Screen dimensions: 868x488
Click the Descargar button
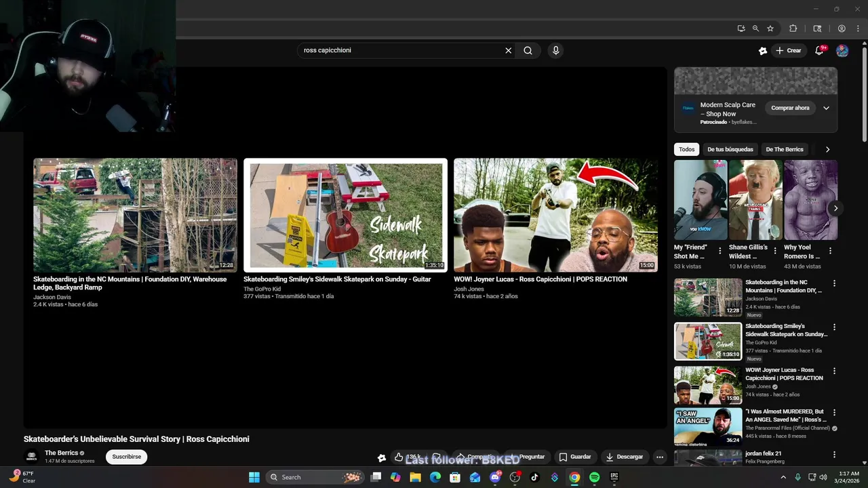625,457
